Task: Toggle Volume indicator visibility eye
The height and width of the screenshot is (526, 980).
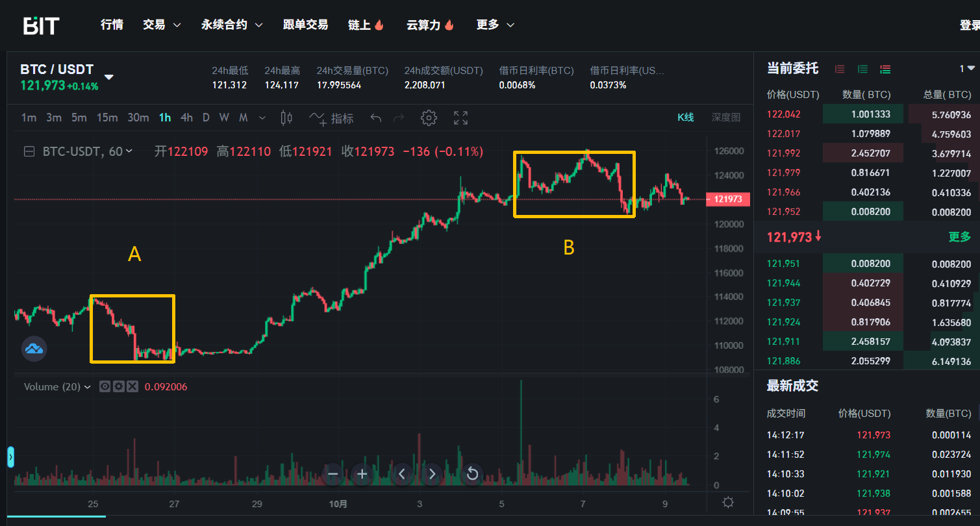Action: point(105,386)
